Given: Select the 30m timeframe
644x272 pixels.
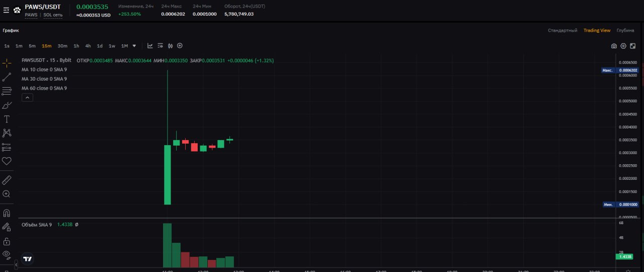Looking at the screenshot, I should [x=62, y=46].
